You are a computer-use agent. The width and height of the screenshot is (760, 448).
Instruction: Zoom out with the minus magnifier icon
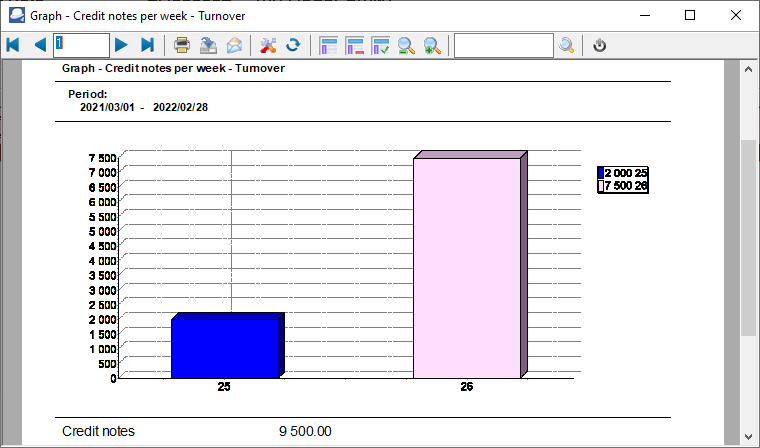[406, 46]
